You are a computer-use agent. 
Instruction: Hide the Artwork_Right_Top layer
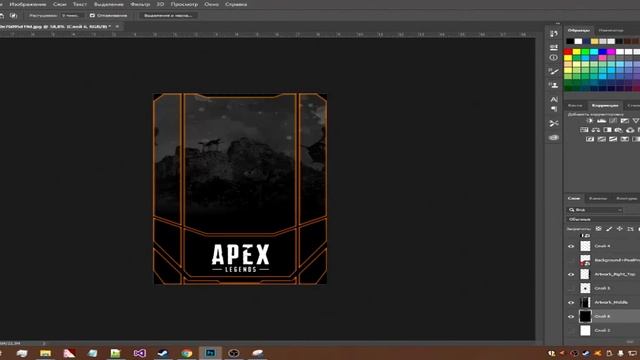coord(571,274)
